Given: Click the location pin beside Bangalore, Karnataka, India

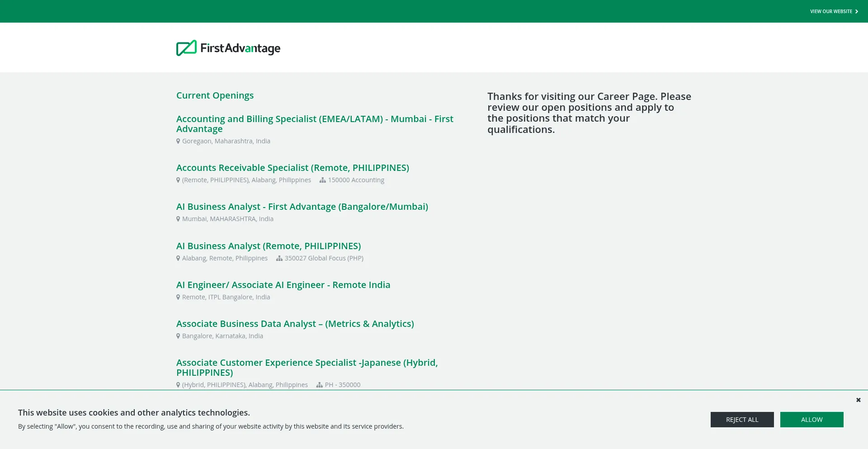Looking at the screenshot, I should (178, 336).
